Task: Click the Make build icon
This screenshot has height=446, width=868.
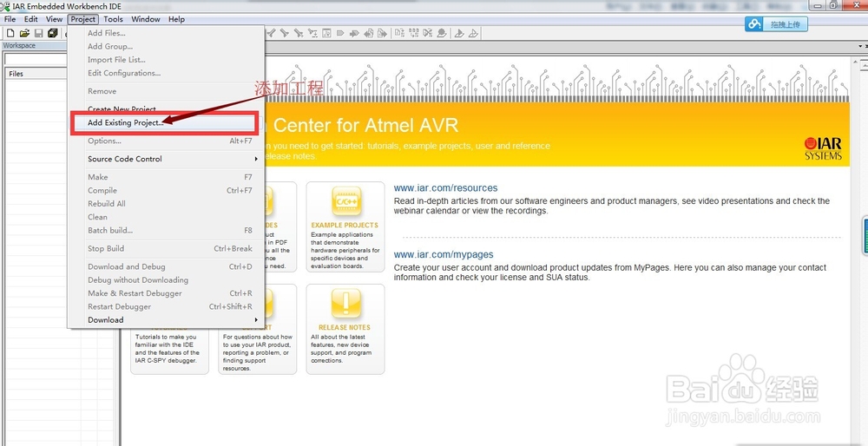Action: tap(413, 33)
